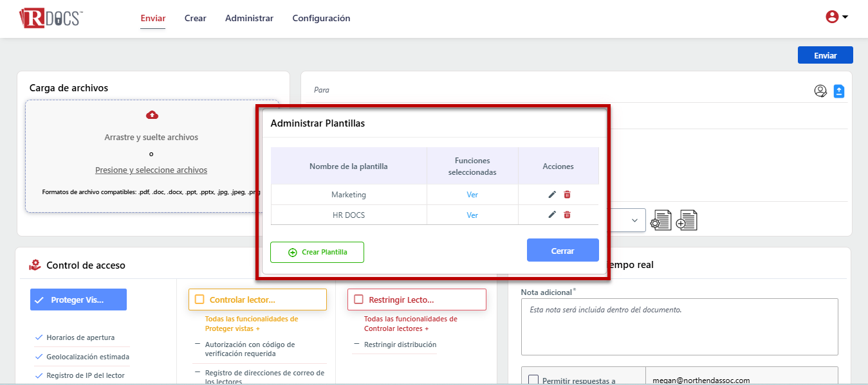Open the Crear menu
The height and width of the screenshot is (385, 868).
point(195,18)
